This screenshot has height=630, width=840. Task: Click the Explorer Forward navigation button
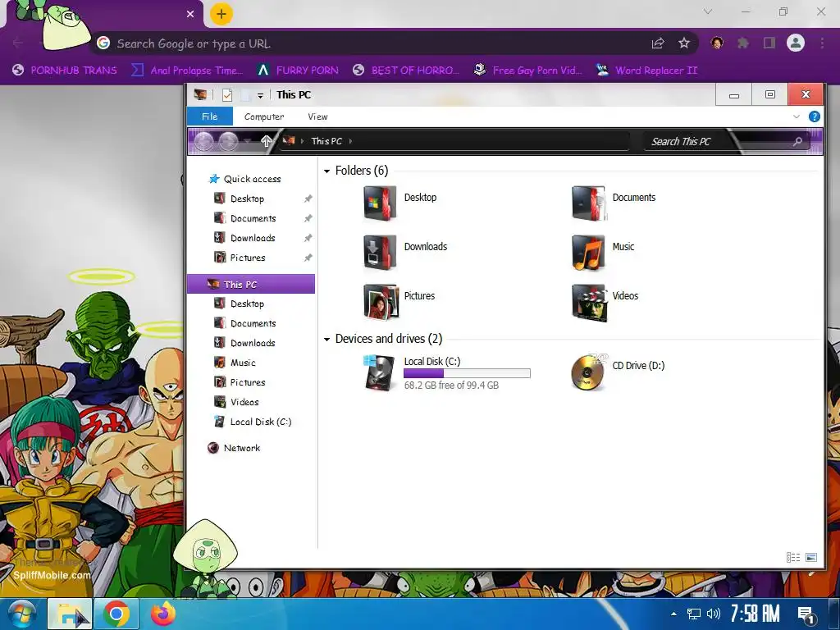point(229,141)
